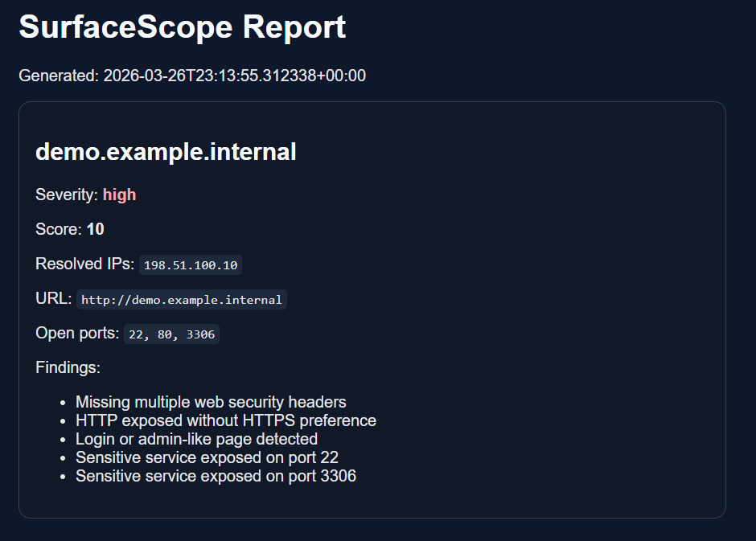This screenshot has height=541, width=756.
Task: Click the port 3306 sensitive service finding
Action: (215, 476)
